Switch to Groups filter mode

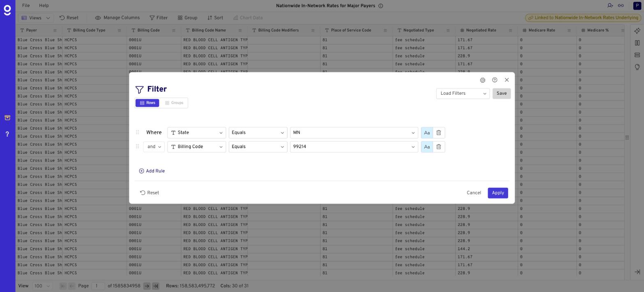[174, 103]
